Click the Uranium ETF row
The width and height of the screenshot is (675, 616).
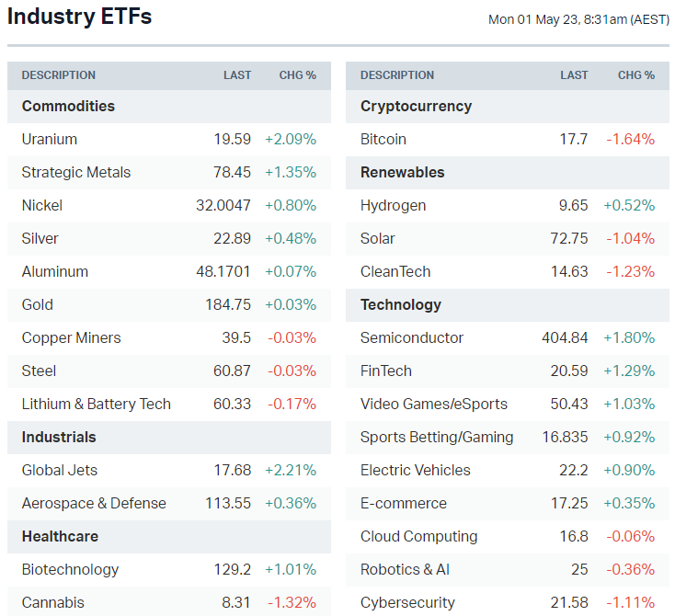pos(50,139)
